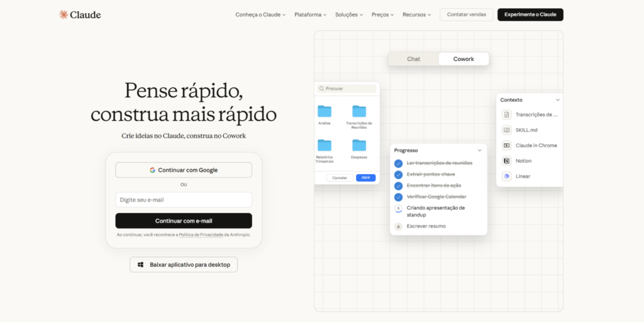Click the Pense rápido headline text
The height and width of the screenshot is (322, 644).
click(184, 91)
